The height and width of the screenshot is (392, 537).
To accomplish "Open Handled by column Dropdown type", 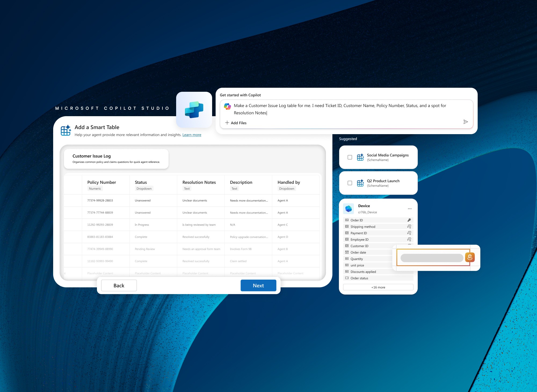I will [x=286, y=189].
